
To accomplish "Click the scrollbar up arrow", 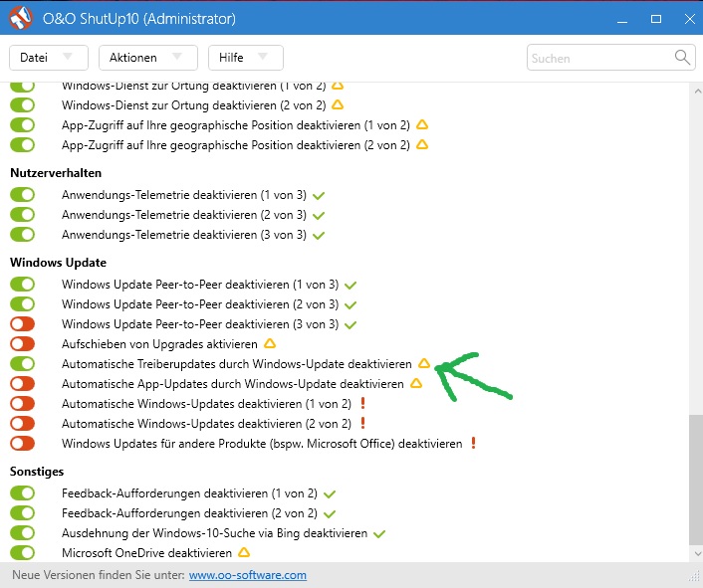I will 697,92.
